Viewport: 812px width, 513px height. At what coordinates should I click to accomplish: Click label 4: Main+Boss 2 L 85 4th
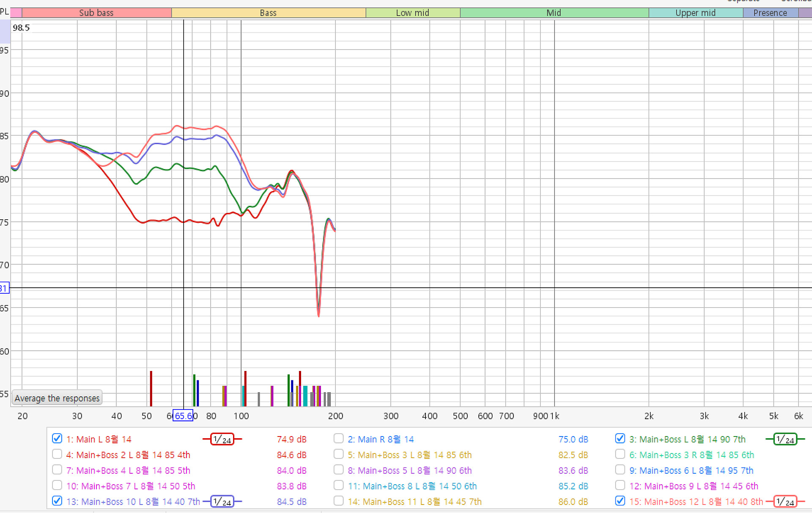(x=128, y=455)
